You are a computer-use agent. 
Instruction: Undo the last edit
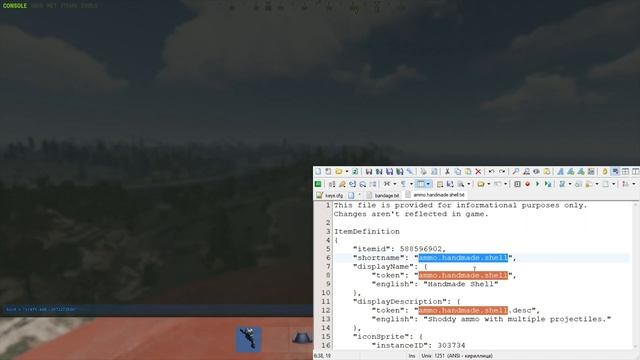click(491, 171)
